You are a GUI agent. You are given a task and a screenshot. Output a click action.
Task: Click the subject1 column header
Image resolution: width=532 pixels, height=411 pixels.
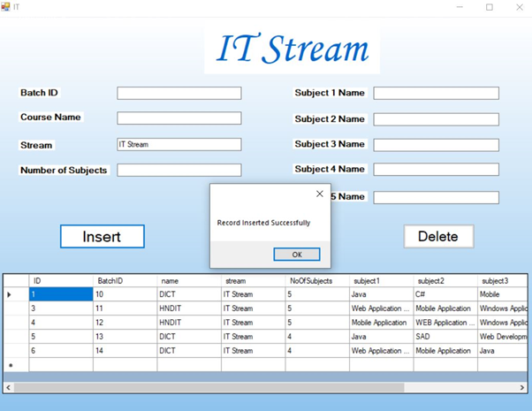(382, 281)
